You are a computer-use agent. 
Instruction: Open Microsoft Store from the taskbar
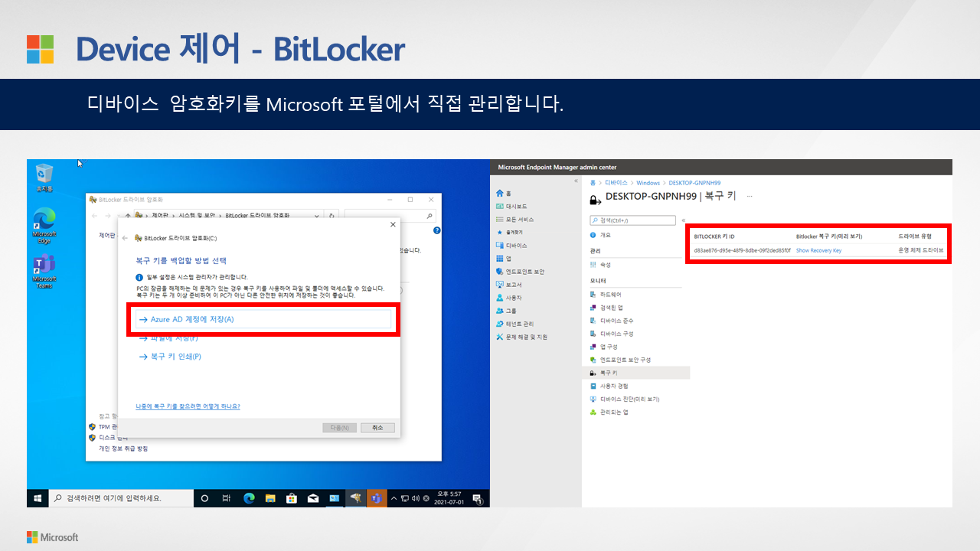[x=291, y=498]
